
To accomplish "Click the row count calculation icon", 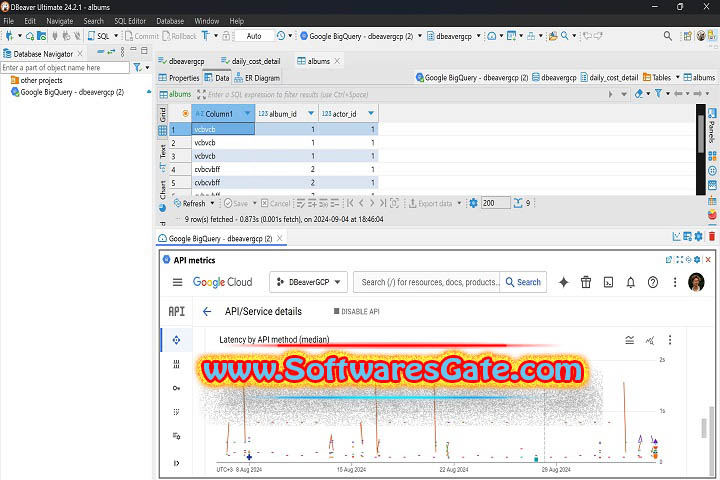I will (x=518, y=203).
